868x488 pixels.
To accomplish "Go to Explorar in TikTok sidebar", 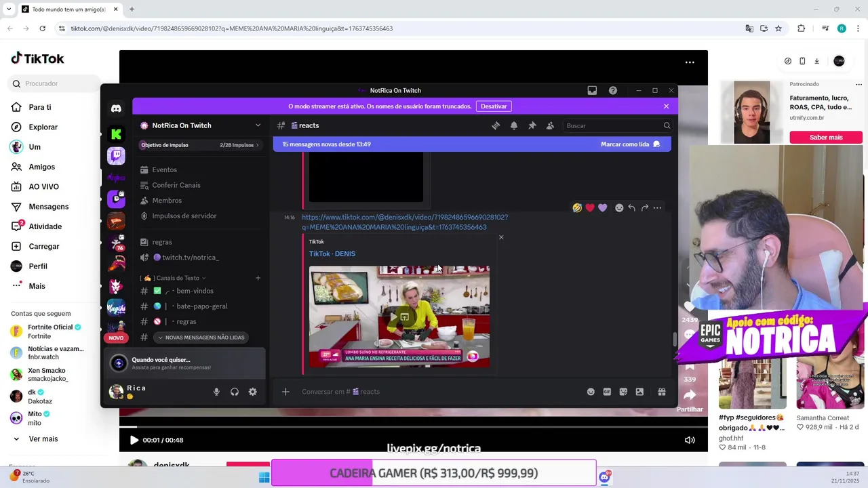I will click(x=43, y=127).
